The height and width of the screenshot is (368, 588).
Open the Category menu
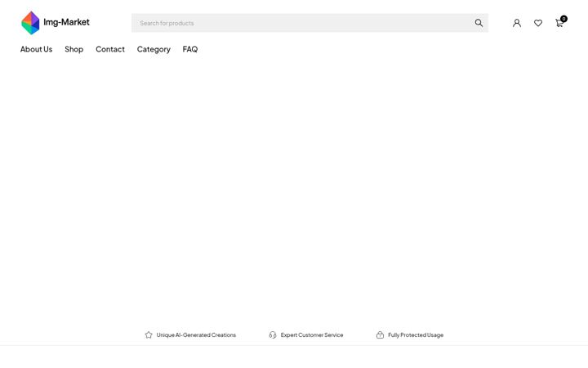[154, 50]
